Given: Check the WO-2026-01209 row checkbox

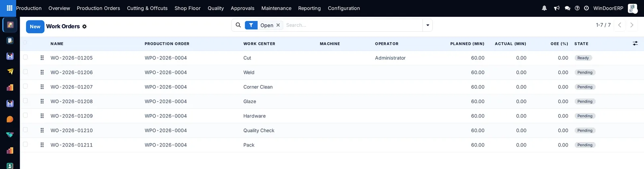Looking at the screenshot, I should (25, 115).
